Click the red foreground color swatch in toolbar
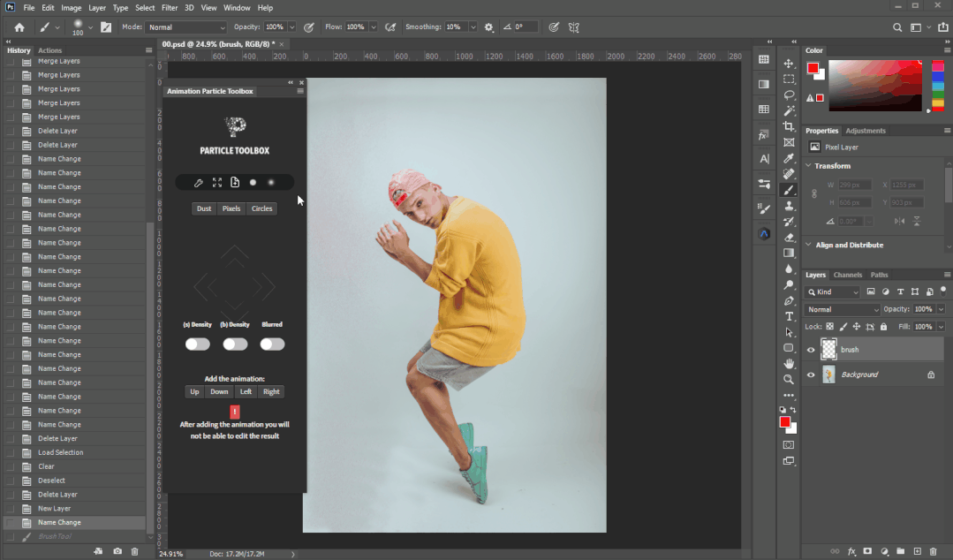The width and height of the screenshot is (953, 560). coord(783,422)
